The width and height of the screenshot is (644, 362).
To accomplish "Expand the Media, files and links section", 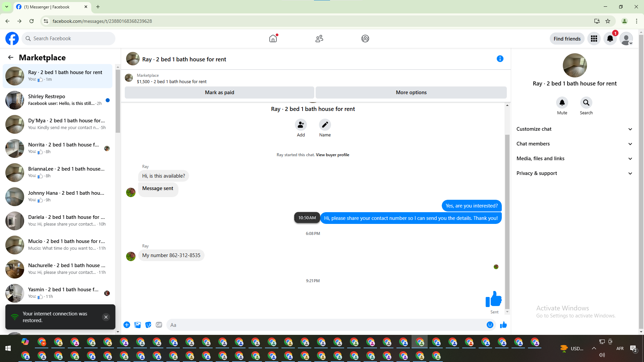I will click(575, 159).
